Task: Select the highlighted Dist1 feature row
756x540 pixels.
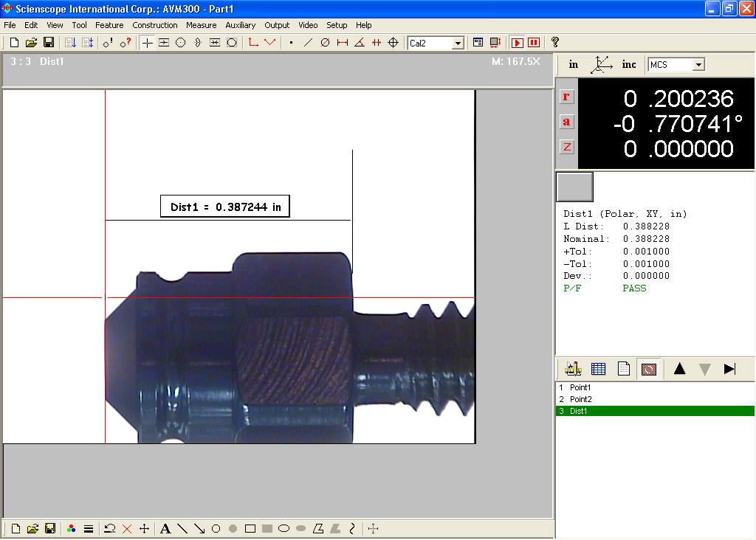Action: 655,411
